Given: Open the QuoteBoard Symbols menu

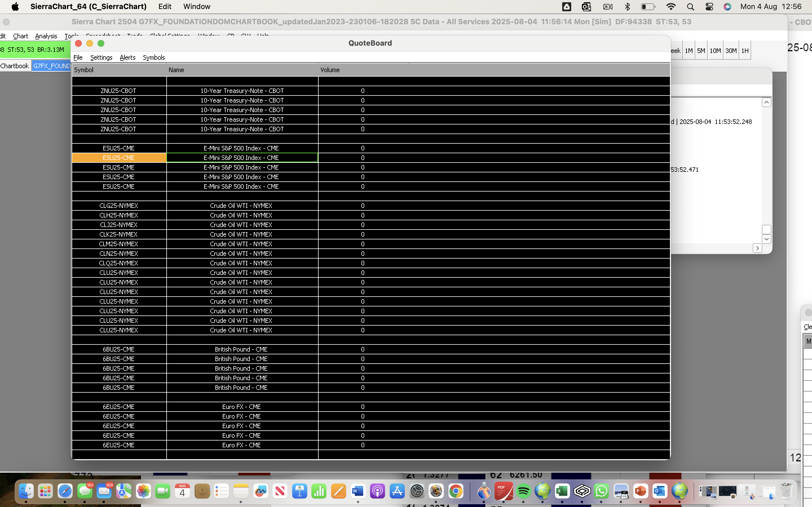Looking at the screenshot, I should click(154, 57).
